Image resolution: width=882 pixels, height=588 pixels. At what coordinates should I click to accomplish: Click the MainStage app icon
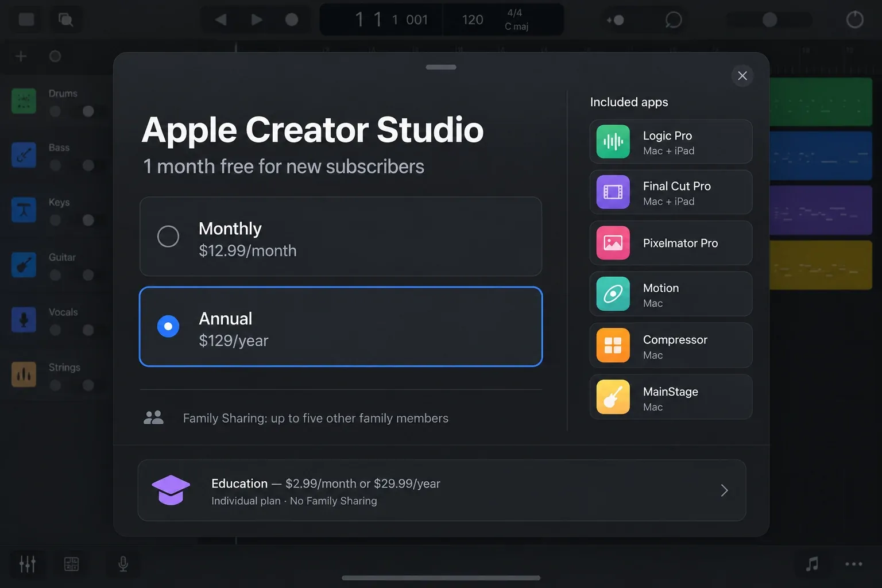pos(613,397)
